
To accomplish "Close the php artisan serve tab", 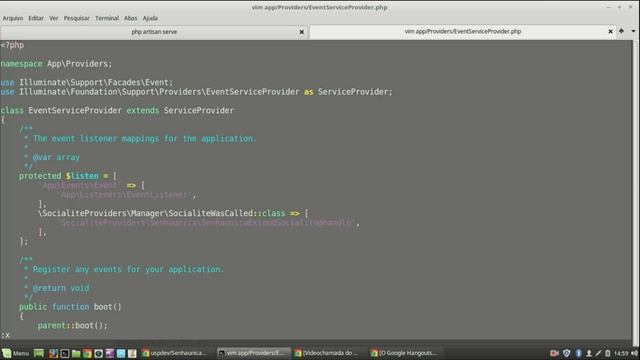I will (302, 32).
